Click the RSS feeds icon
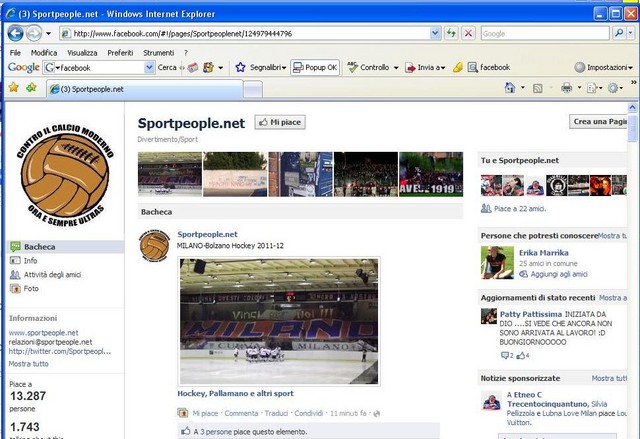 coord(538,88)
